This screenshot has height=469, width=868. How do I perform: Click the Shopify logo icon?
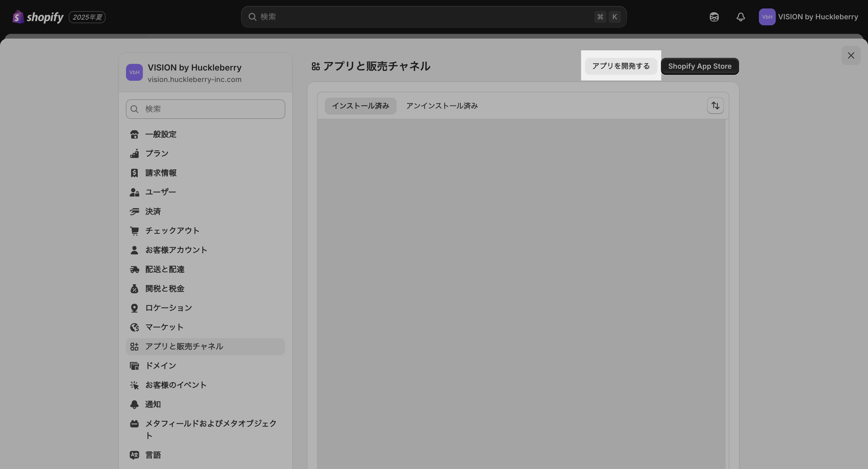point(18,17)
